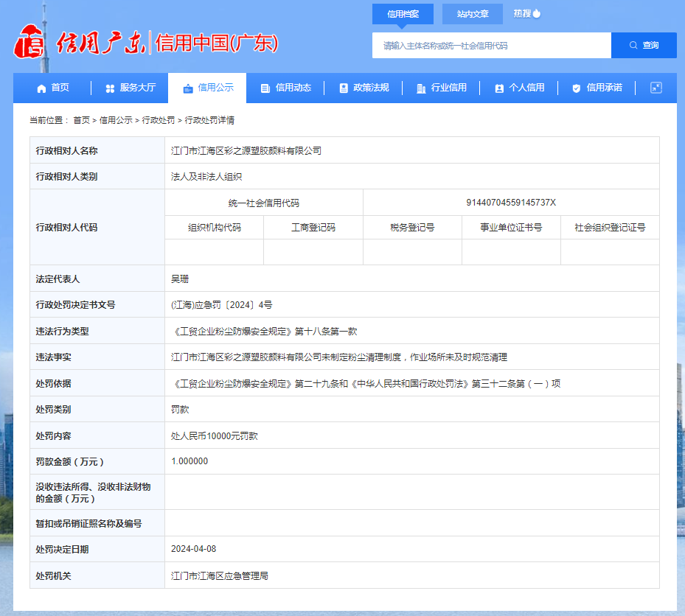The image size is (685, 616).
Task: Click document number (江海)应急罚〔2024〕4号
Action: click(221, 305)
